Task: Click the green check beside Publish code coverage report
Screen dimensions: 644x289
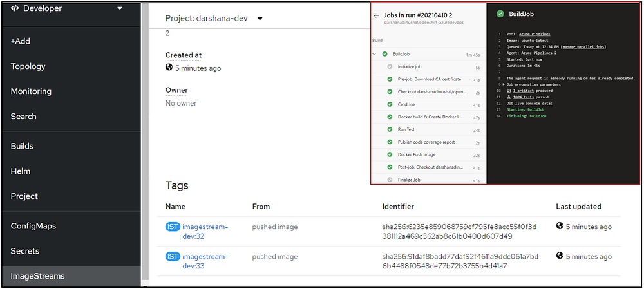Action: click(x=390, y=142)
